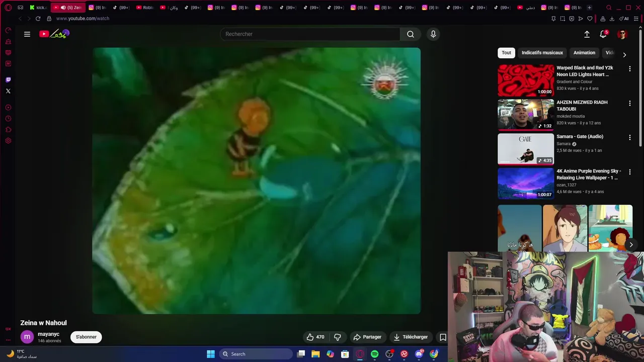Go to the YouTube home logo

54,34
